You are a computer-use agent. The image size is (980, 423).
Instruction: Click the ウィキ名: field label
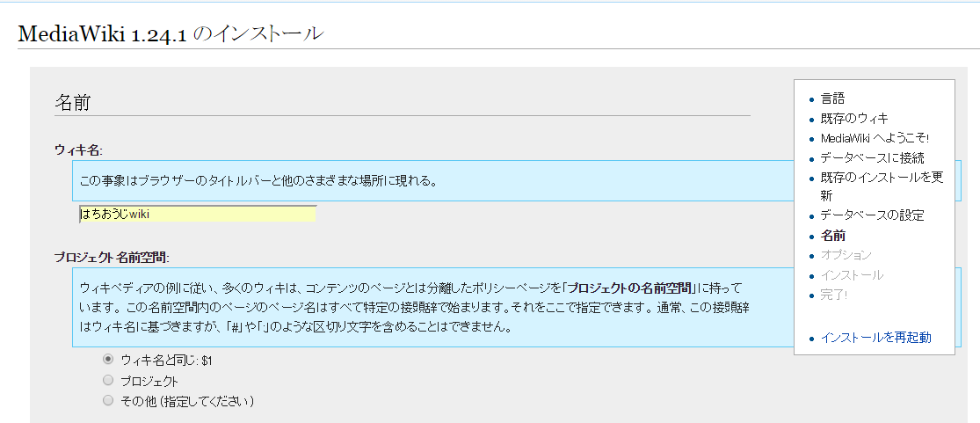(x=79, y=150)
